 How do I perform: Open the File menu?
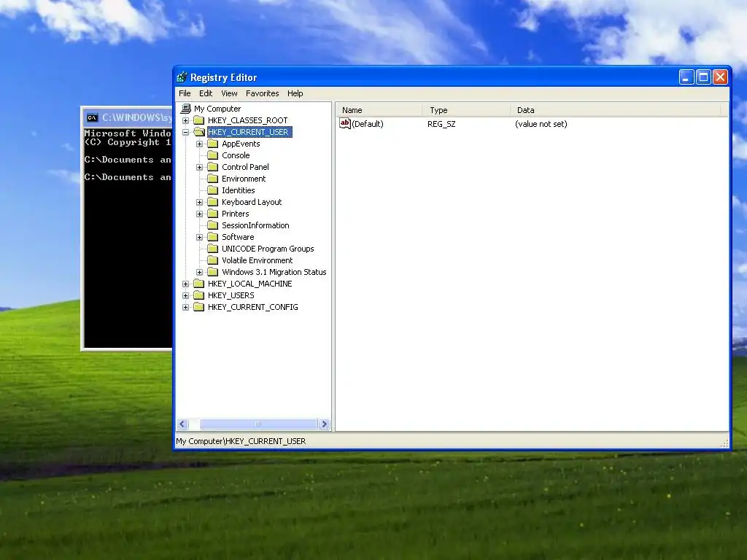[185, 93]
